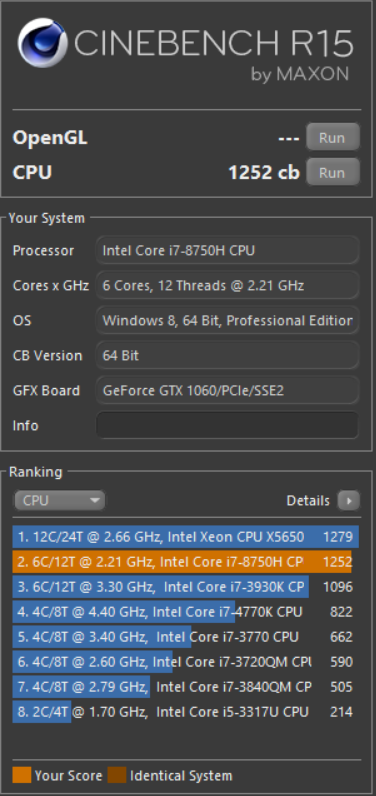Viewport: 376px width, 796px height.
Task: Click the Identical System brown swatch
Action: (x=117, y=776)
